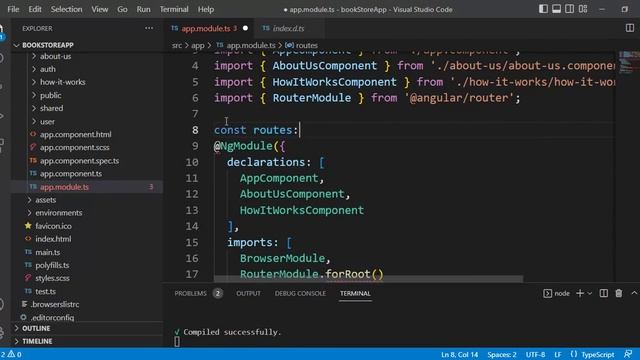Open favicon.ico file

[53, 226]
